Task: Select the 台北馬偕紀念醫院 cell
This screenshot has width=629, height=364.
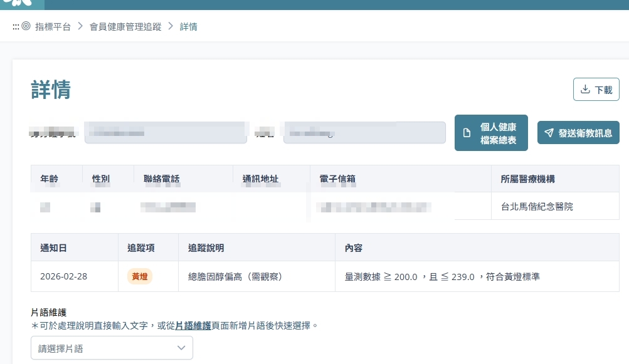Action: 537,206
